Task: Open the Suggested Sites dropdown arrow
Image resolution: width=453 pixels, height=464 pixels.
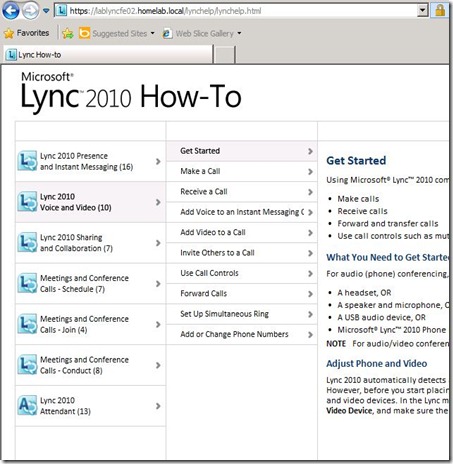Action: click(152, 33)
